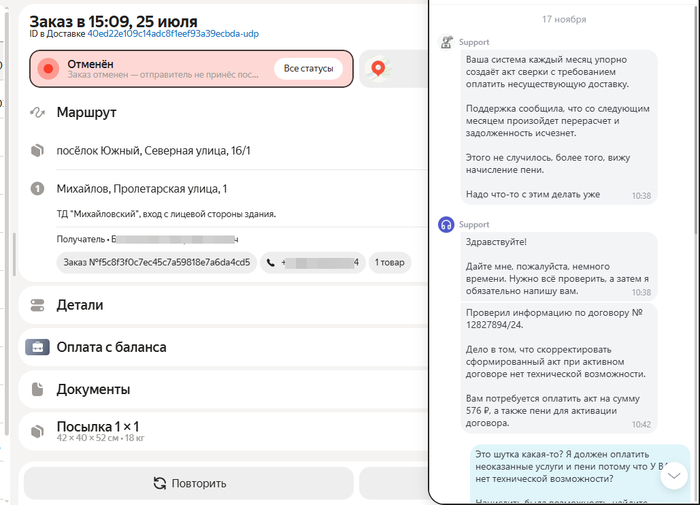Viewport: 700px width, 505px height.
Task: Click the box icon beside посёлок Южный address
Action: coord(38,151)
